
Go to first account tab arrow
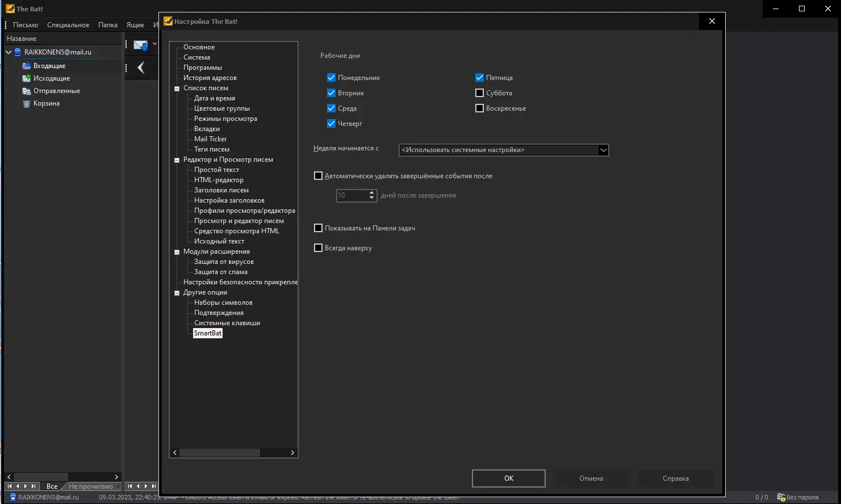[10, 486]
